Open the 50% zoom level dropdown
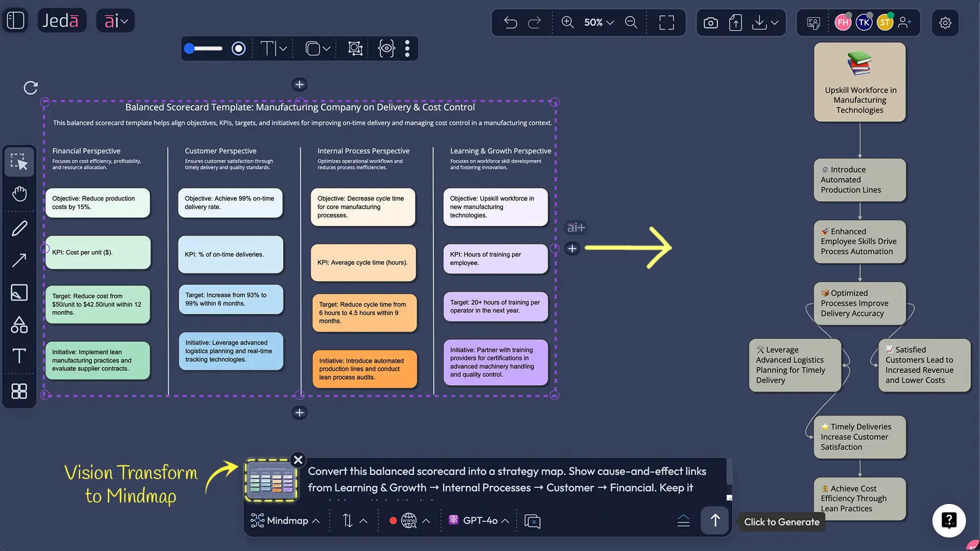The width and height of the screenshot is (980, 551). click(599, 22)
